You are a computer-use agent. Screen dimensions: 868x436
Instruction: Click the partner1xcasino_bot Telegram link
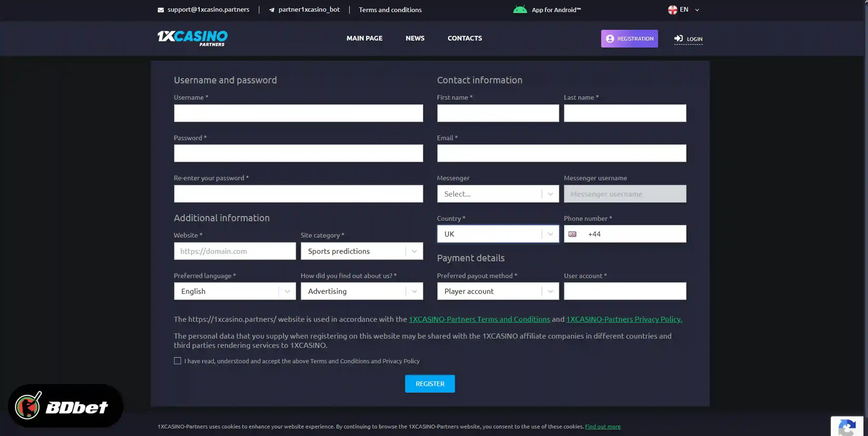[x=309, y=9]
